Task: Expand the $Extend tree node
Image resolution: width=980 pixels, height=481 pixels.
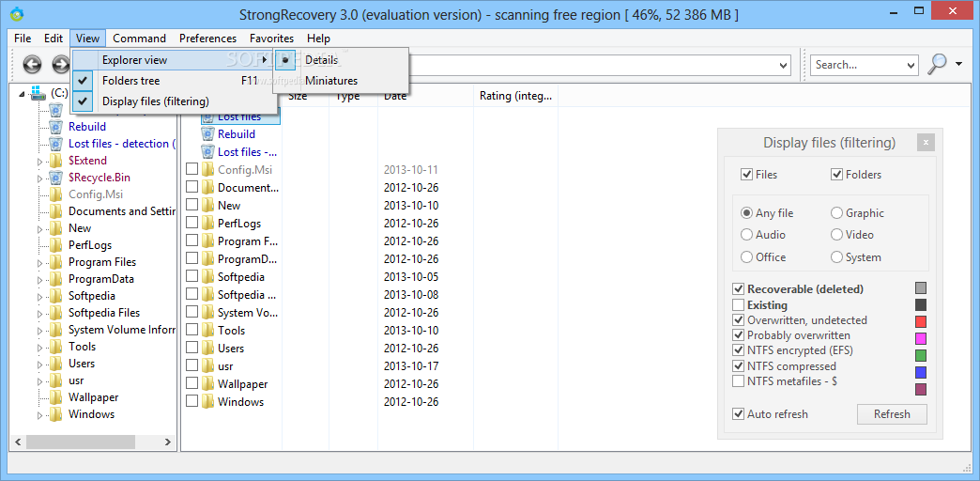Action: [40, 162]
